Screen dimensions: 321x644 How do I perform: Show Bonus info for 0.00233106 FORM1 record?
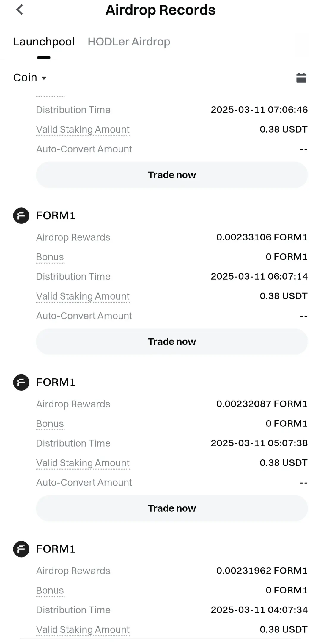coord(50,257)
